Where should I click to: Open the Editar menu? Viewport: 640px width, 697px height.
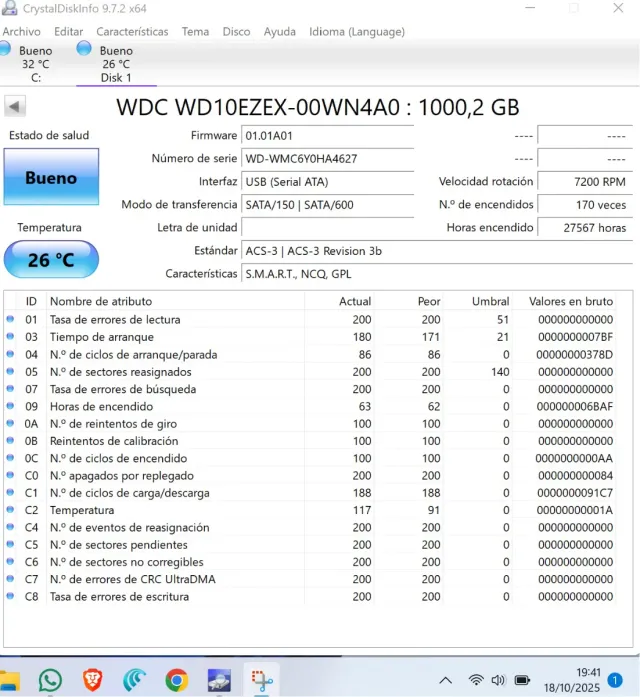[x=68, y=32]
